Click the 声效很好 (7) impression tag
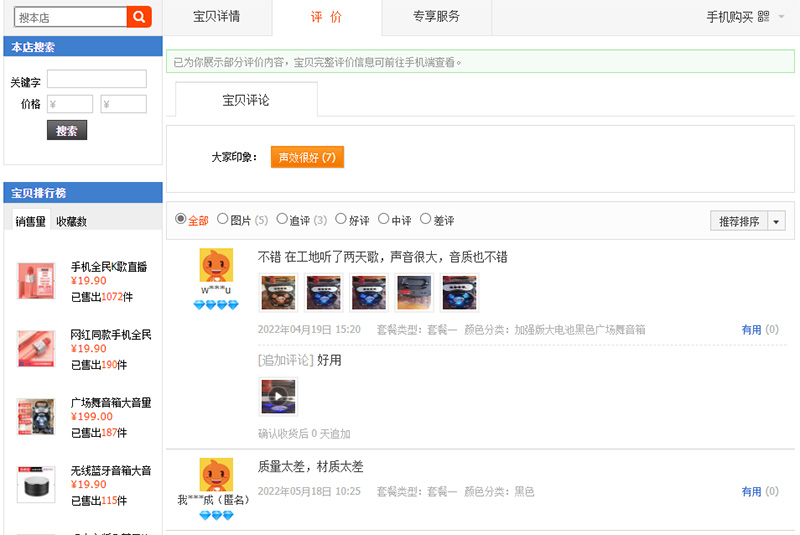 coord(307,157)
